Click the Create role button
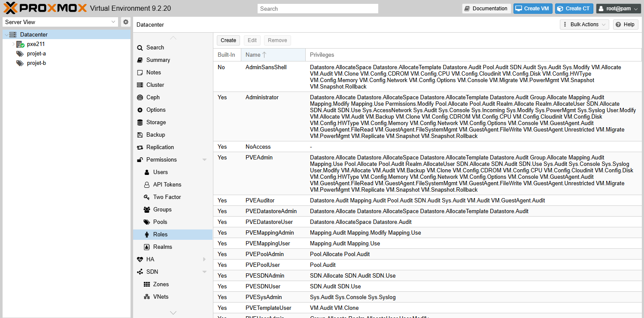 point(228,40)
